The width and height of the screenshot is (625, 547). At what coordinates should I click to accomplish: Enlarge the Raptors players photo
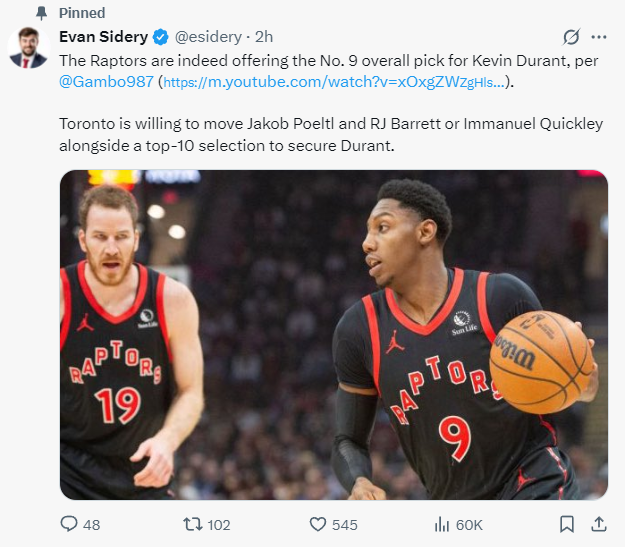tap(333, 335)
